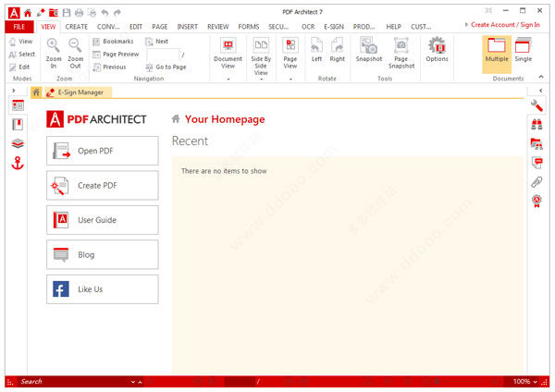Image resolution: width=555 pixels, height=392 pixels.
Task: Open the signatures ribbon badge panel
Action: (536, 201)
